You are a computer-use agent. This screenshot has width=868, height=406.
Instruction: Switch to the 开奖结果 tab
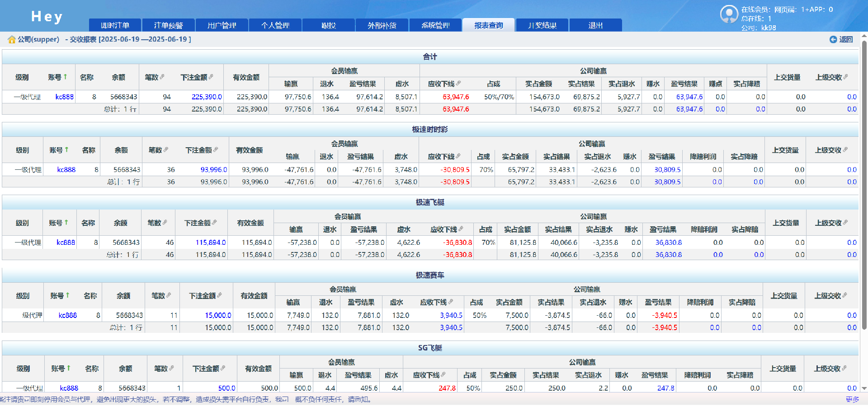tap(542, 25)
